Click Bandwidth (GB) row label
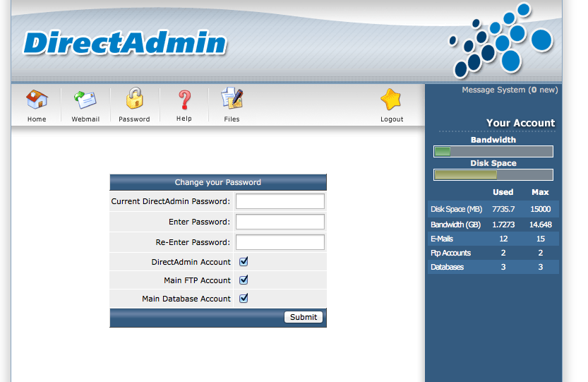This screenshot has height=382, width=588. (455, 225)
